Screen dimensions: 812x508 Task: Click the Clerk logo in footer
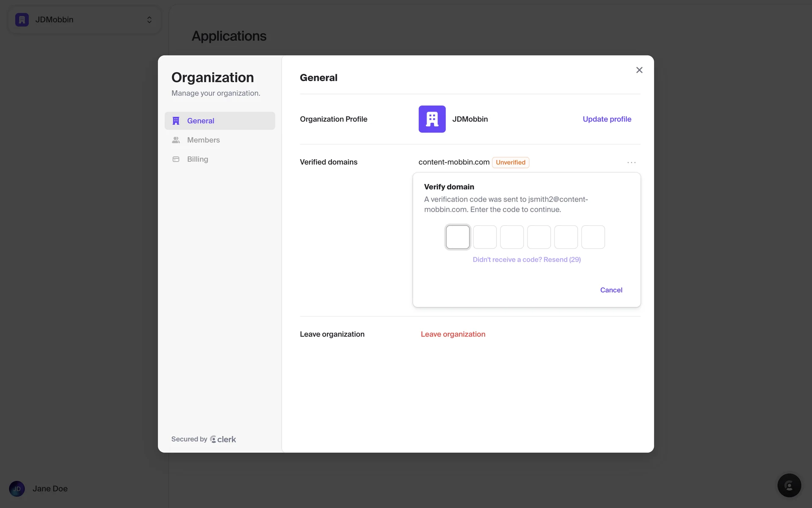tap(223, 439)
